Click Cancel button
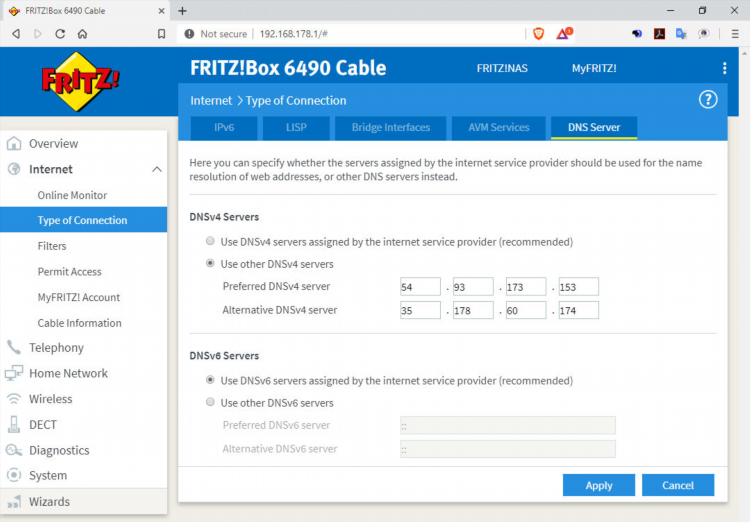 point(678,485)
